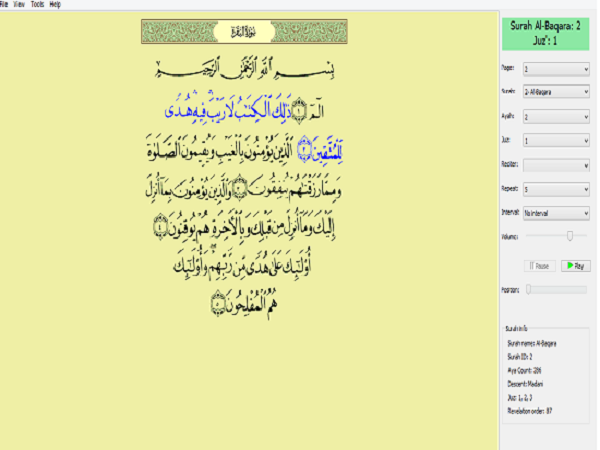Click the blue highlighted text of ayah 2
Viewport: 600px width, 450px height.
[x=228, y=109]
